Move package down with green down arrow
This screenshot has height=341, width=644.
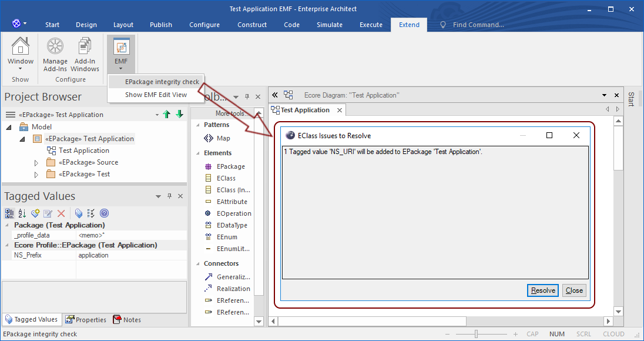tap(179, 115)
